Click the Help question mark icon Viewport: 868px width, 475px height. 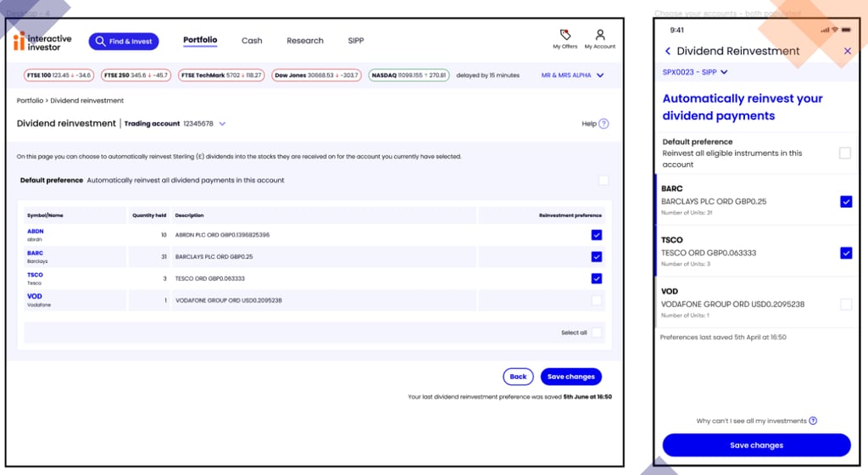(604, 124)
